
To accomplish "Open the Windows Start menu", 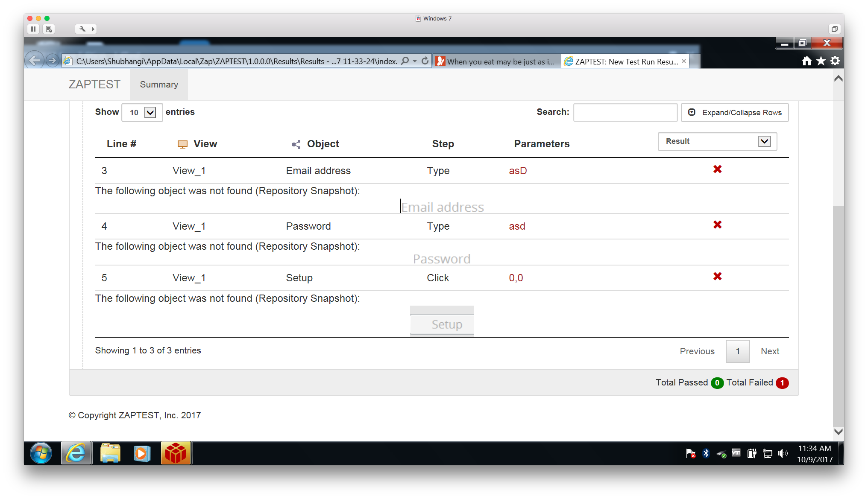I will pos(41,453).
